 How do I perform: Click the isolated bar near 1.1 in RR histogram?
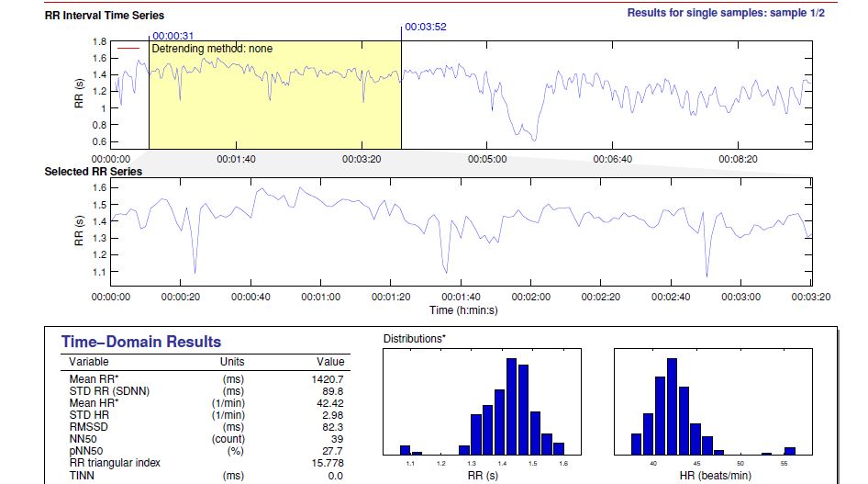point(406,450)
